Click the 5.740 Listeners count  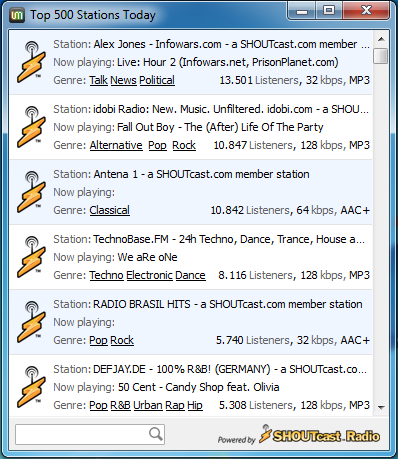253,340
